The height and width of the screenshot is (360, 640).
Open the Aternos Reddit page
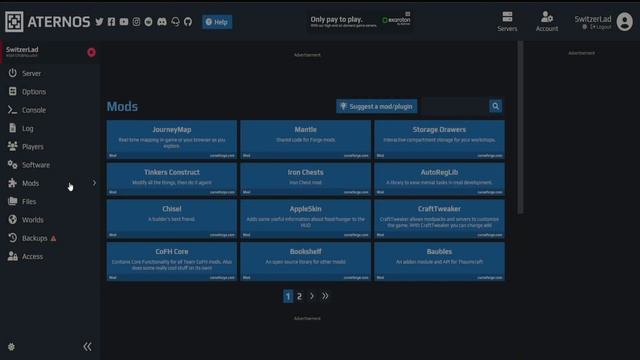[149, 22]
